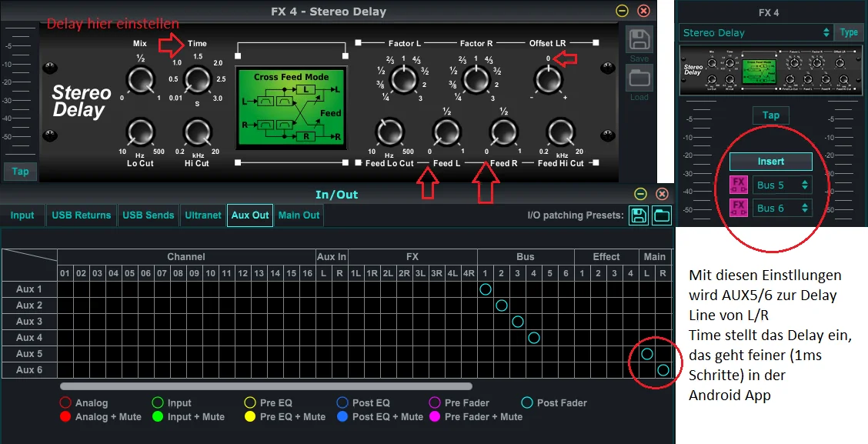Image resolution: width=868 pixels, height=444 pixels.
Task: Click the Hi Cut knob
Action: 197,132
